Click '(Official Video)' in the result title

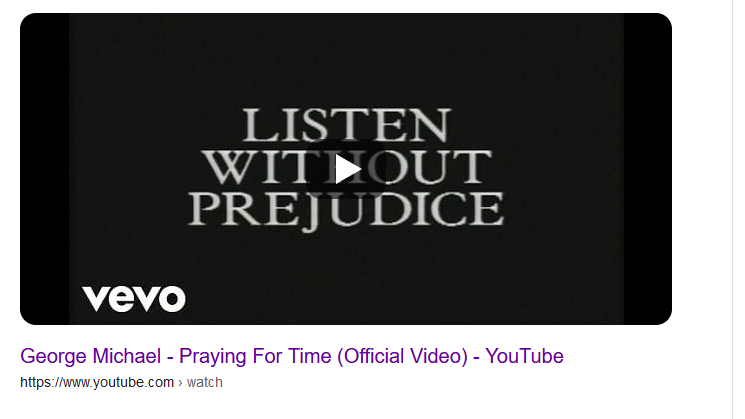pos(402,356)
